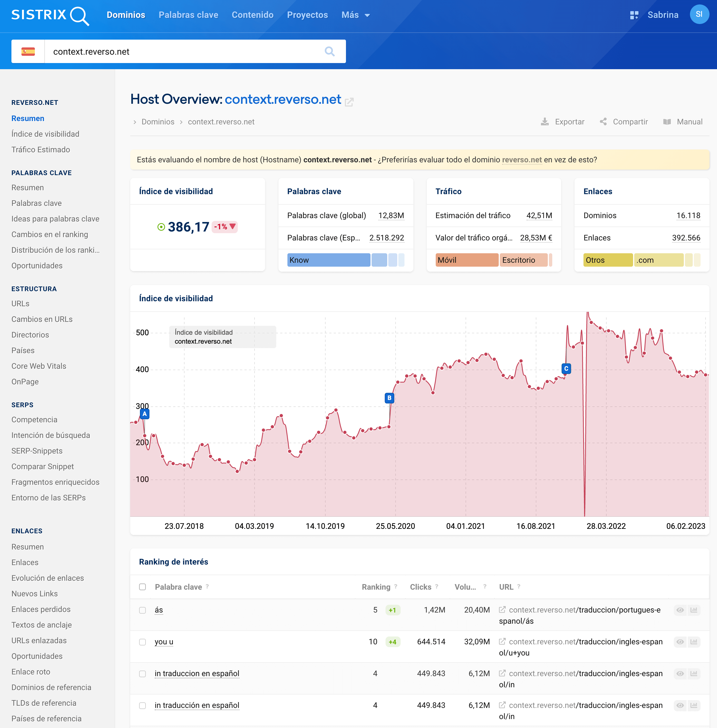Select the checkbox for keyword 'you u'
717x728 pixels.
point(142,642)
